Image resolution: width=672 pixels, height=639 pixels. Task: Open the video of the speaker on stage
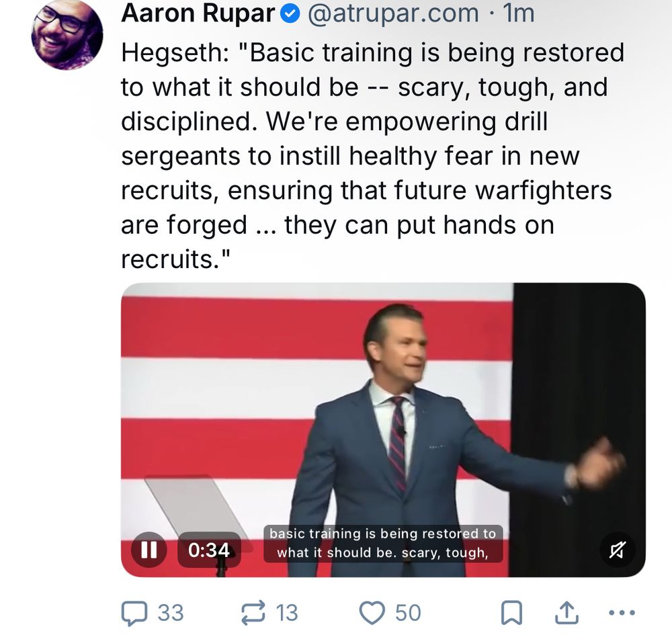coord(383,430)
